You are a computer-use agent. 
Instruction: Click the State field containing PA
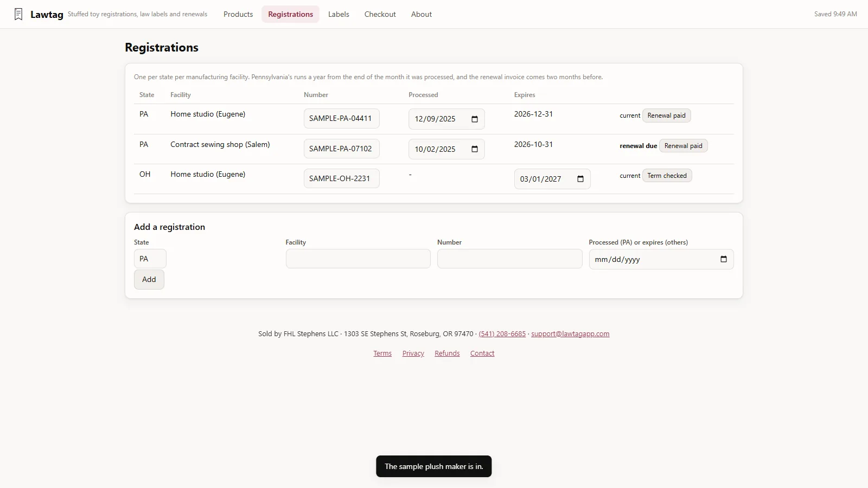(150, 259)
